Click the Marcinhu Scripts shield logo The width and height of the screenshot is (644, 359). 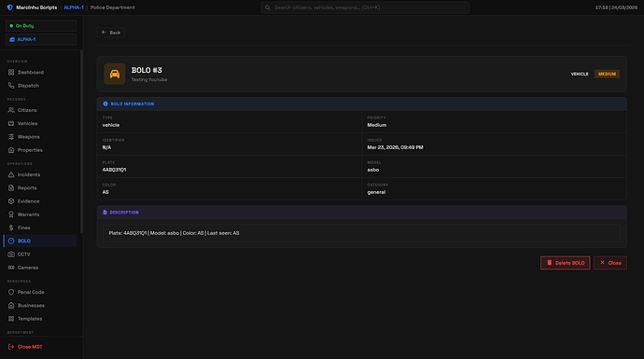(10, 7)
